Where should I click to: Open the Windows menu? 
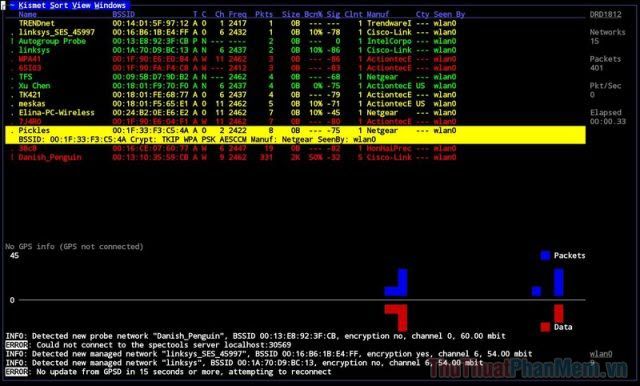point(110,5)
